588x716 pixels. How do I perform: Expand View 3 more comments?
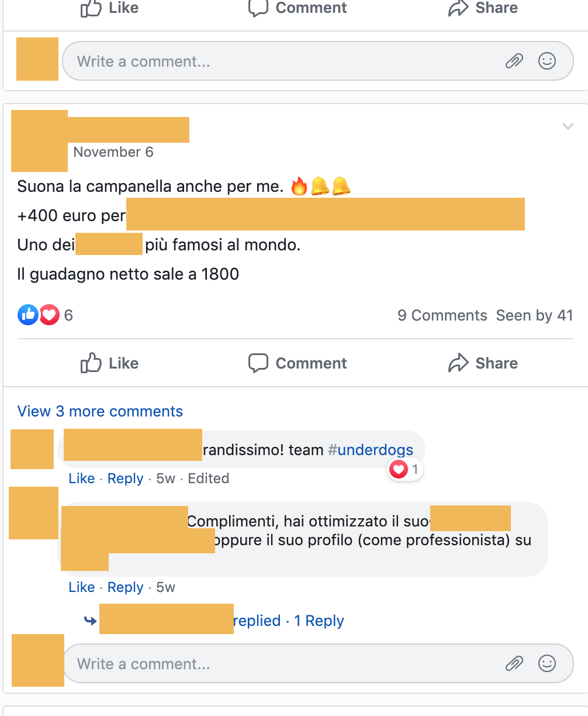(x=100, y=411)
